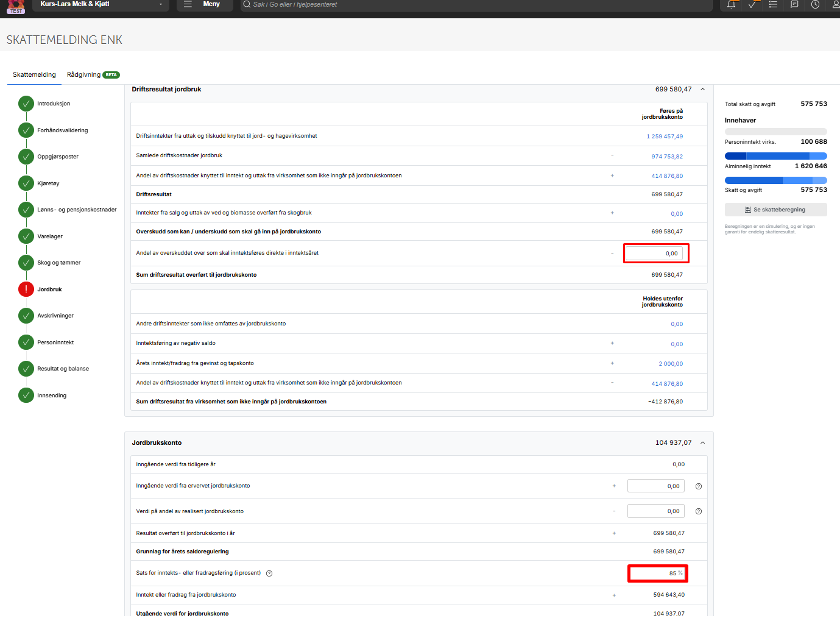This screenshot has width=840, height=621.
Task: Click the Alminnelig inntekt progress bar
Action: coord(775,156)
